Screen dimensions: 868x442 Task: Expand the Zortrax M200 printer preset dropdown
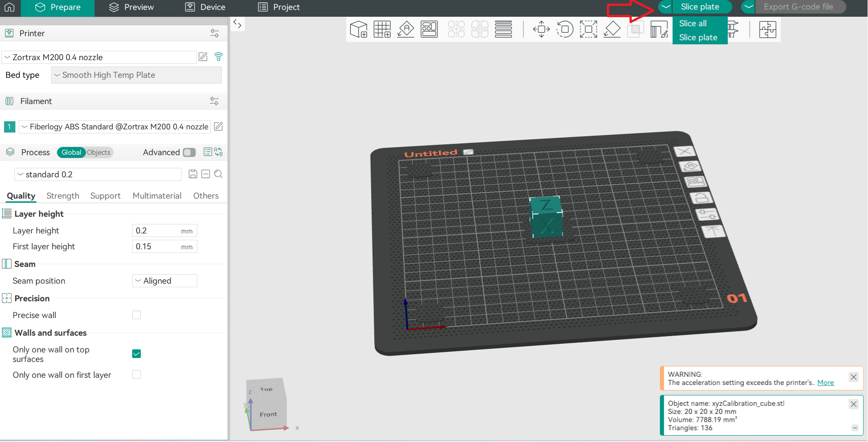pos(100,57)
